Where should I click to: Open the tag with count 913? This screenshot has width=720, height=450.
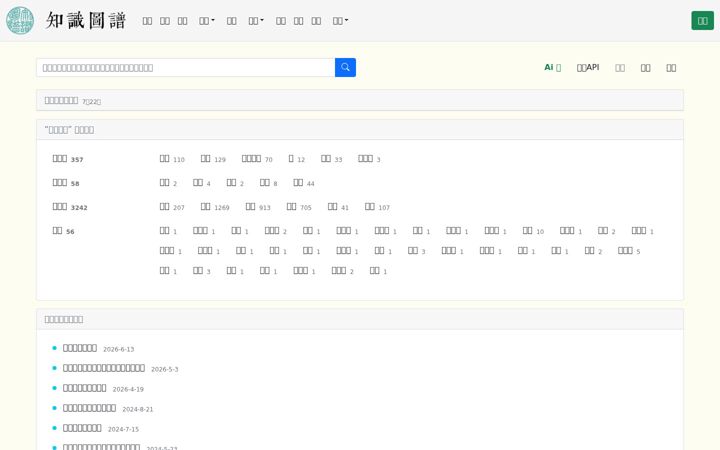(258, 207)
